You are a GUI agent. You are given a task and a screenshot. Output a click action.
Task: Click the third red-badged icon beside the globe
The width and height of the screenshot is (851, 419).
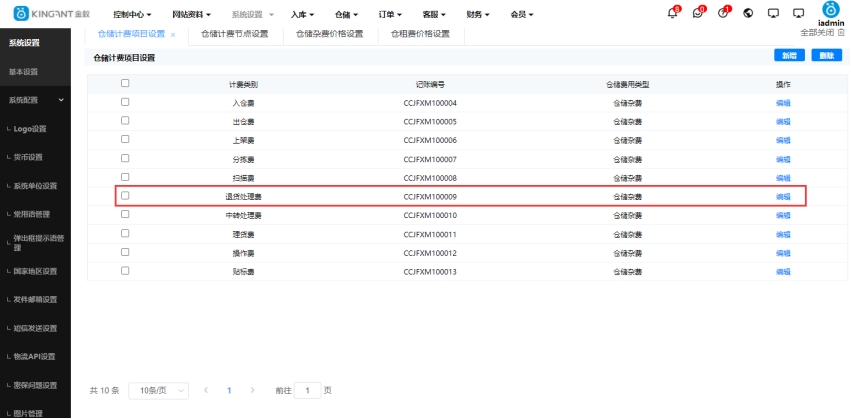pos(722,14)
